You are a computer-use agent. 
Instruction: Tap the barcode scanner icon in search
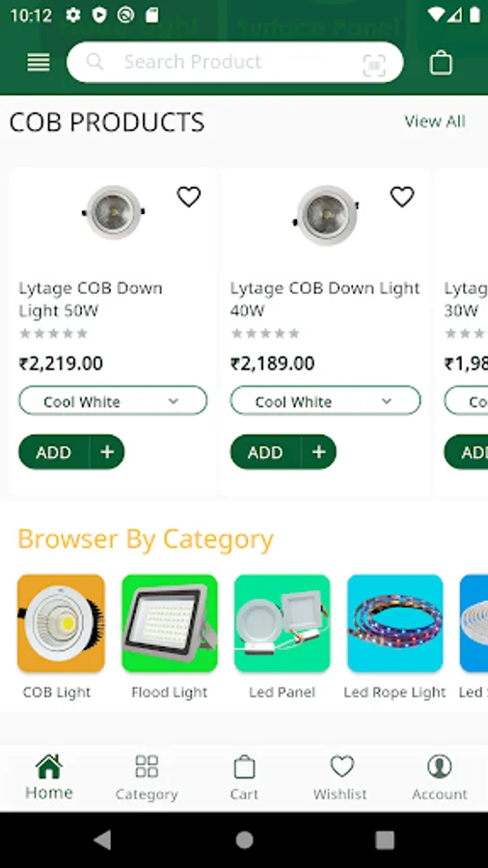(374, 66)
